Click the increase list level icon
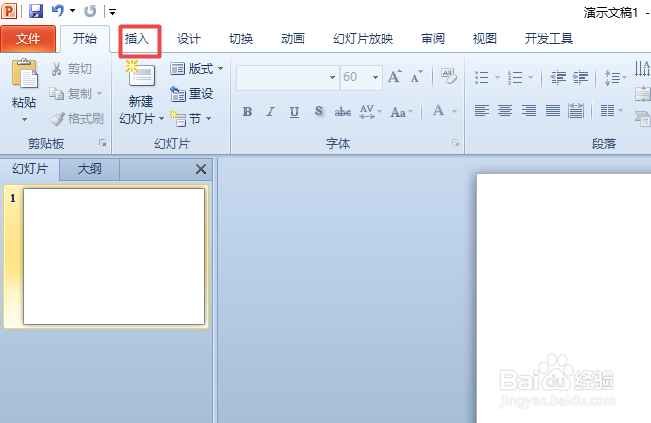 click(580, 78)
